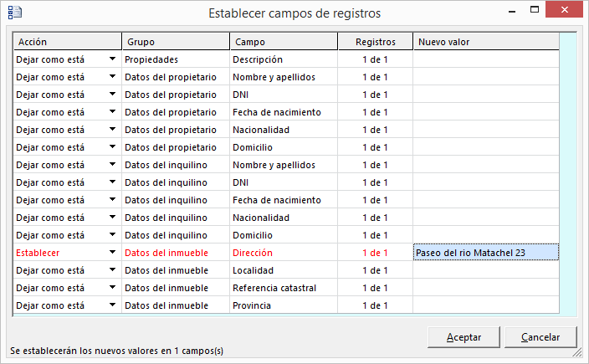Image resolution: width=589 pixels, height=364 pixels.
Task: Click the Campo column header
Action: coord(283,42)
